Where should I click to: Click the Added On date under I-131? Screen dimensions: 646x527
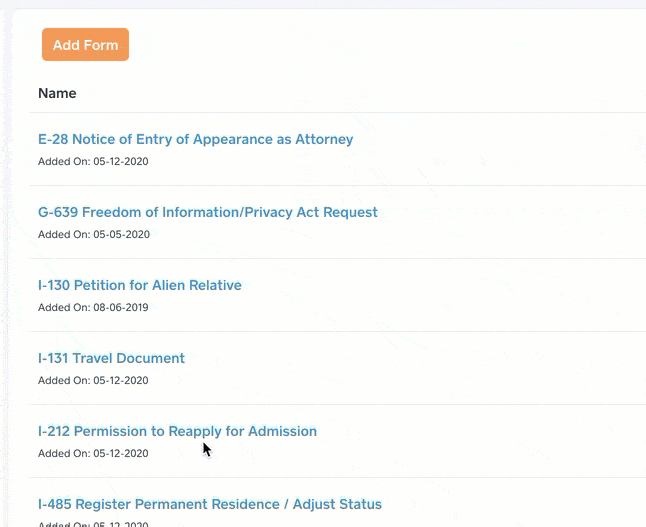pos(93,380)
